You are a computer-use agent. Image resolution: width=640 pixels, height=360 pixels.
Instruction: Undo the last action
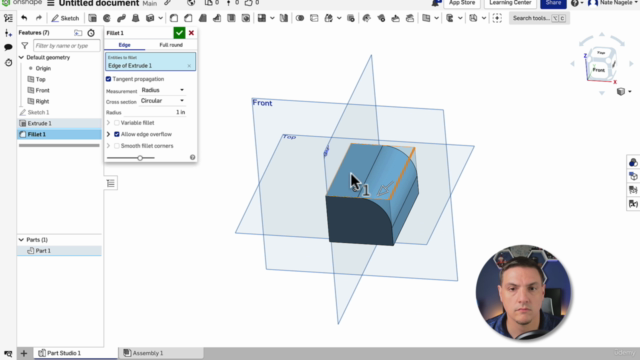click(x=24, y=18)
